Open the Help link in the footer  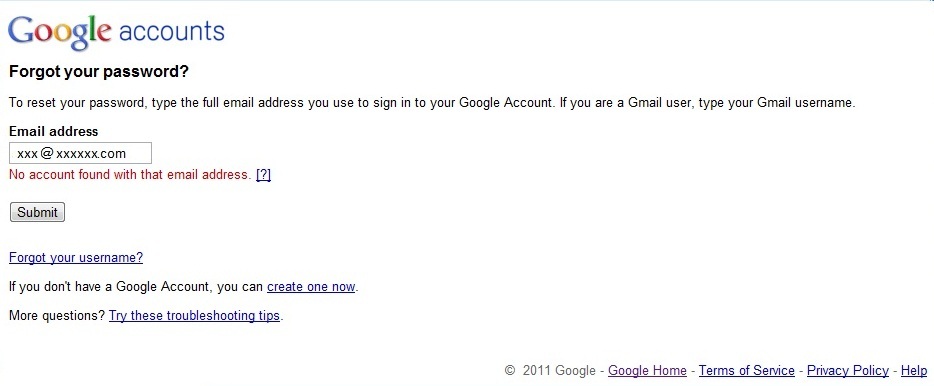pos(914,371)
